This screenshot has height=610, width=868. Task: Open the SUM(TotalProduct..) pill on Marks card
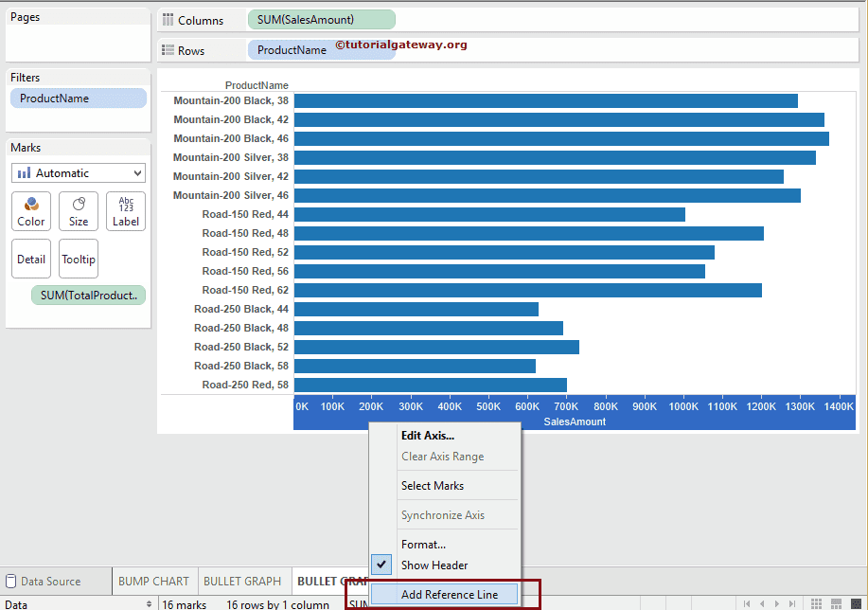[89, 296]
